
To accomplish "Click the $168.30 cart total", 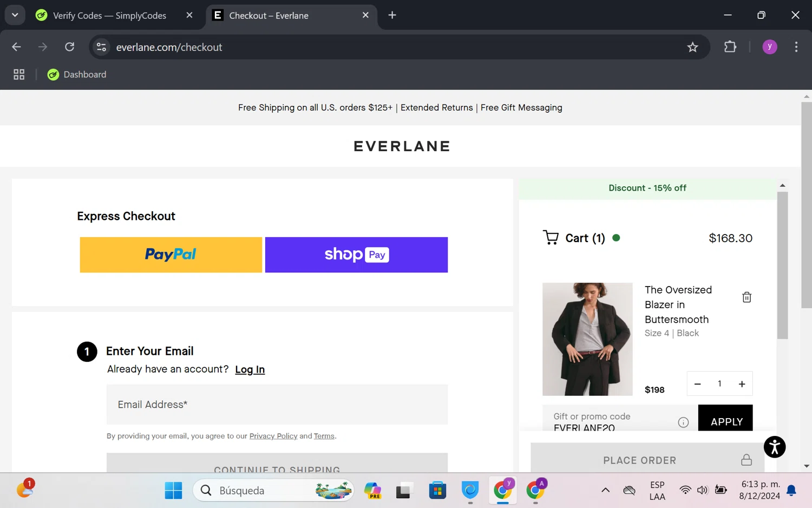I will tap(730, 238).
